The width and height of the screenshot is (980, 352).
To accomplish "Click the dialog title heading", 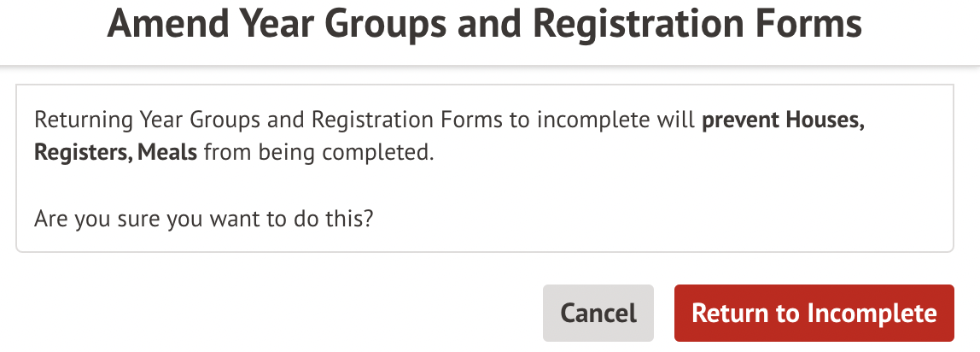I will click(x=484, y=27).
